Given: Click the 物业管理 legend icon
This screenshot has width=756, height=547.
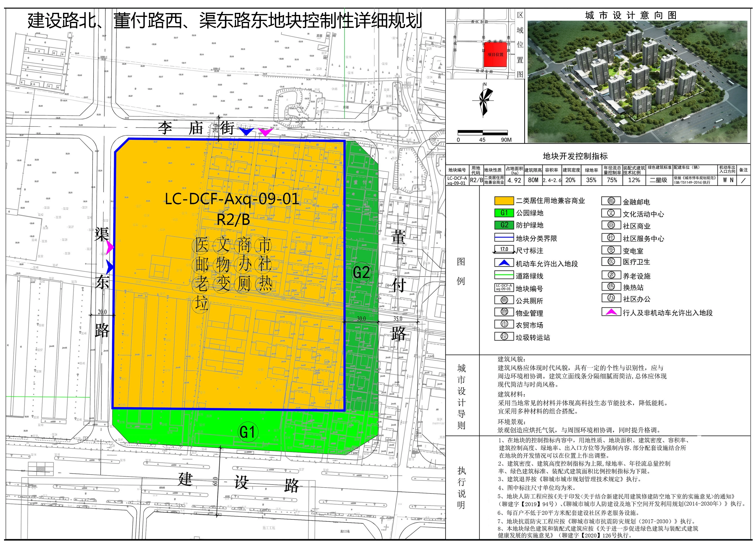Looking at the screenshot, I should (504, 312).
